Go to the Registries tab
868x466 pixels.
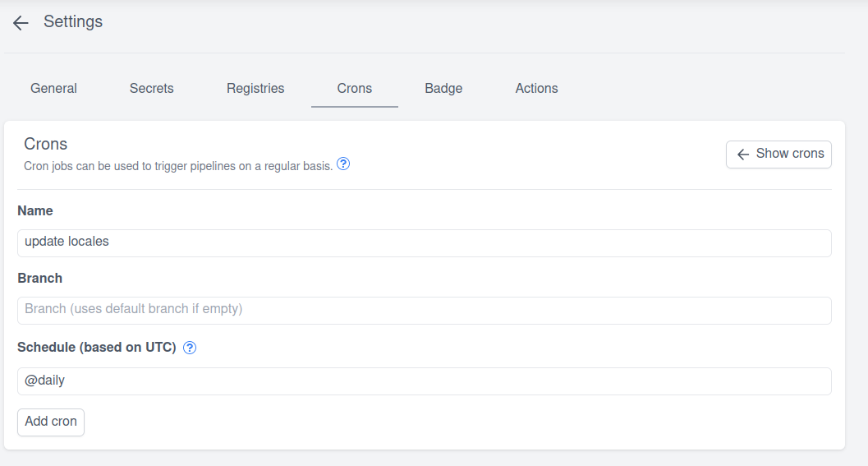[x=255, y=89]
